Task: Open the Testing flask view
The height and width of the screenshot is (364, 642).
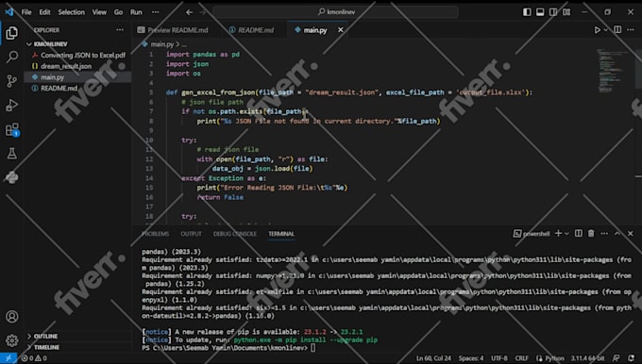Action: (x=11, y=154)
